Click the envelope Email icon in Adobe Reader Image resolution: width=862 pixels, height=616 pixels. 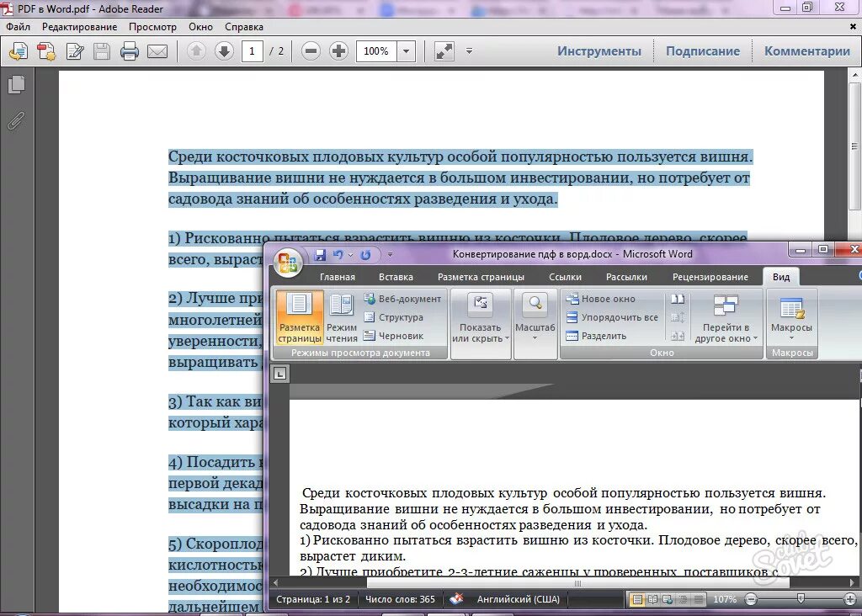click(x=157, y=51)
